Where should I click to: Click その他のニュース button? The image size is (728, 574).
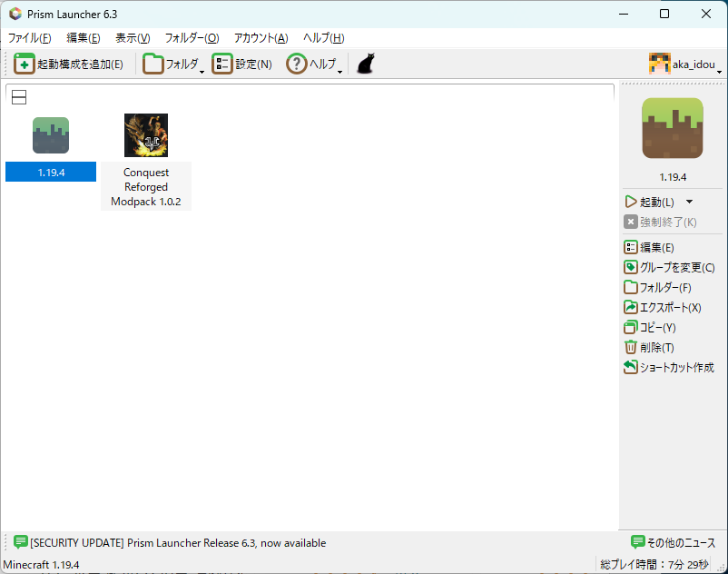point(674,542)
